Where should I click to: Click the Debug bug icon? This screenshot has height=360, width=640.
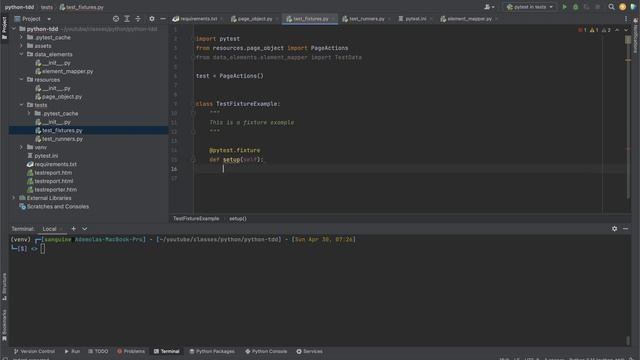coord(576,7)
